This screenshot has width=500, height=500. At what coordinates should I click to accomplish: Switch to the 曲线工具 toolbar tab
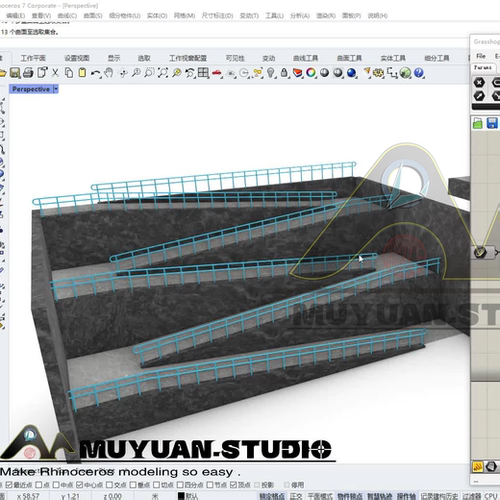click(x=306, y=58)
